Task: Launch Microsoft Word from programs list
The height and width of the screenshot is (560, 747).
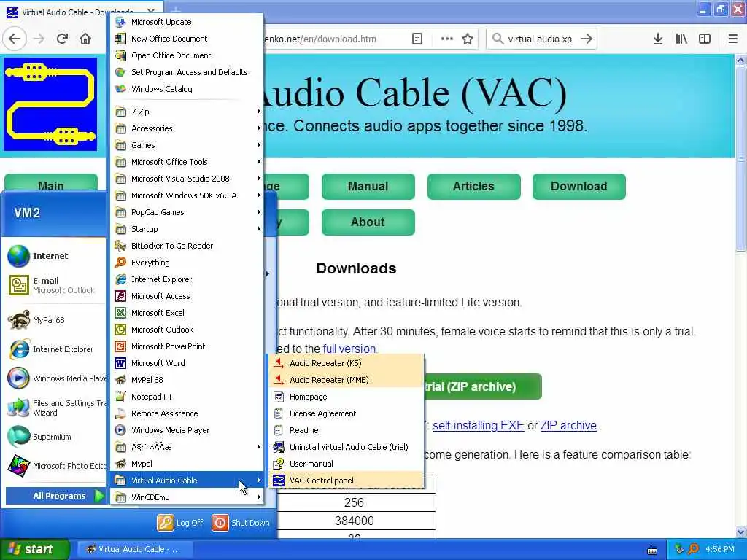Action: pyautogui.click(x=187, y=363)
